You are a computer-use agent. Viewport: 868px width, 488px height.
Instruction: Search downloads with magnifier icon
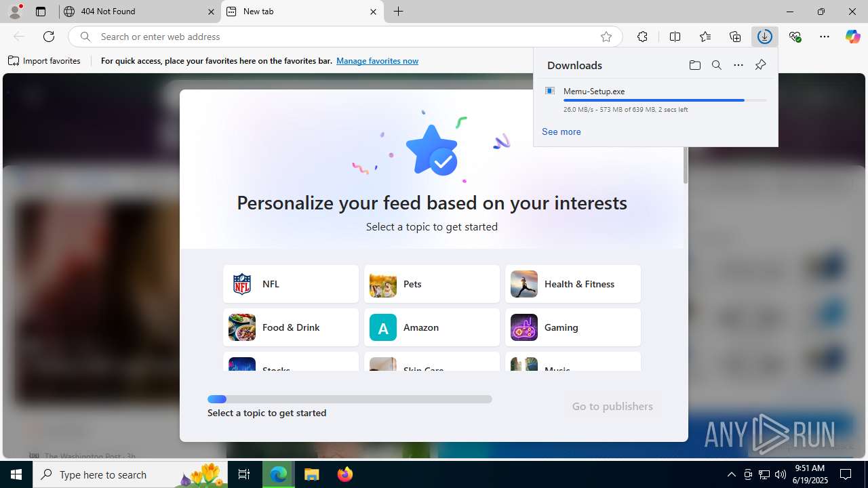716,65
